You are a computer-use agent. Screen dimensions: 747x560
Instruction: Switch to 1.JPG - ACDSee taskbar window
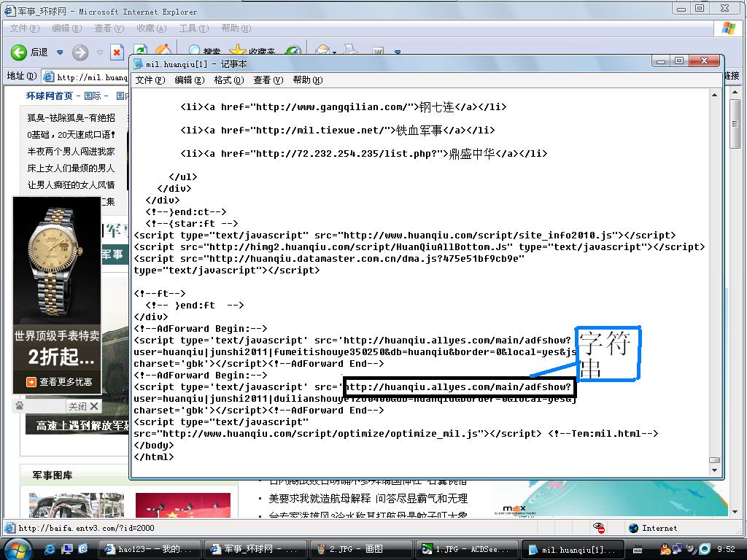click(468, 549)
